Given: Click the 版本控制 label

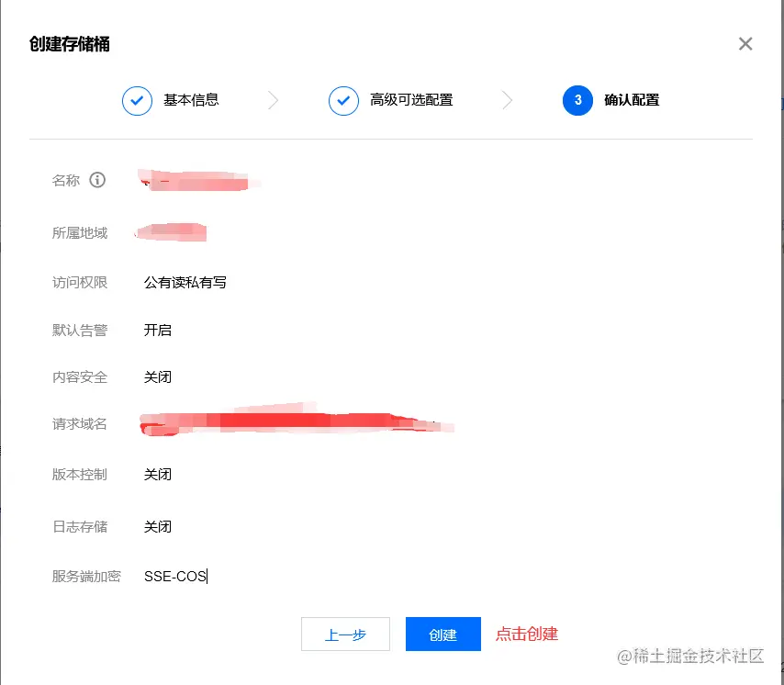Looking at the screenshot, I should pyautogui.click(x=80, y=475).
